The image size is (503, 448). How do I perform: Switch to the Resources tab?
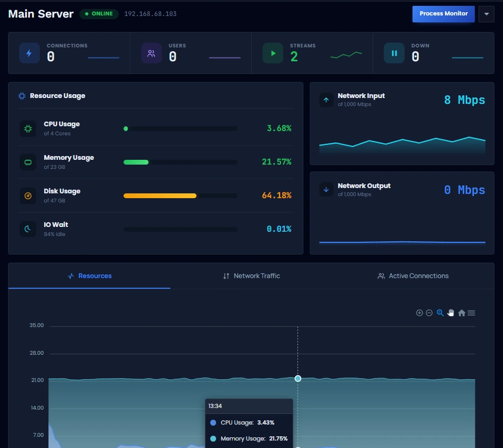89,276
